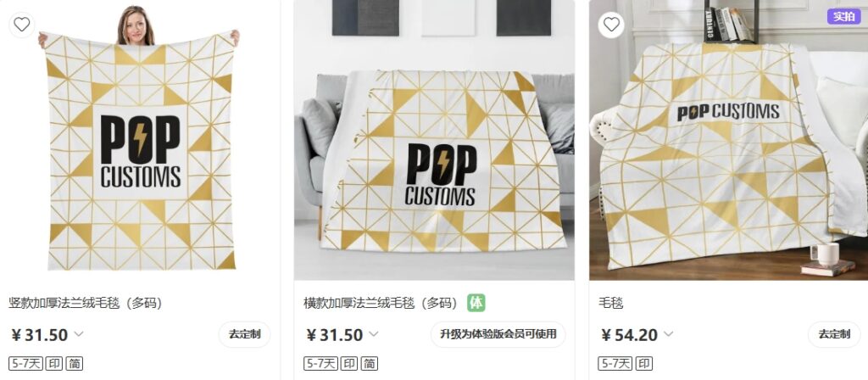Screen dimensions: 868x380
Task: Favorite the vertical flannel blanket with heart icon
Action: click(x=21, y=25)
